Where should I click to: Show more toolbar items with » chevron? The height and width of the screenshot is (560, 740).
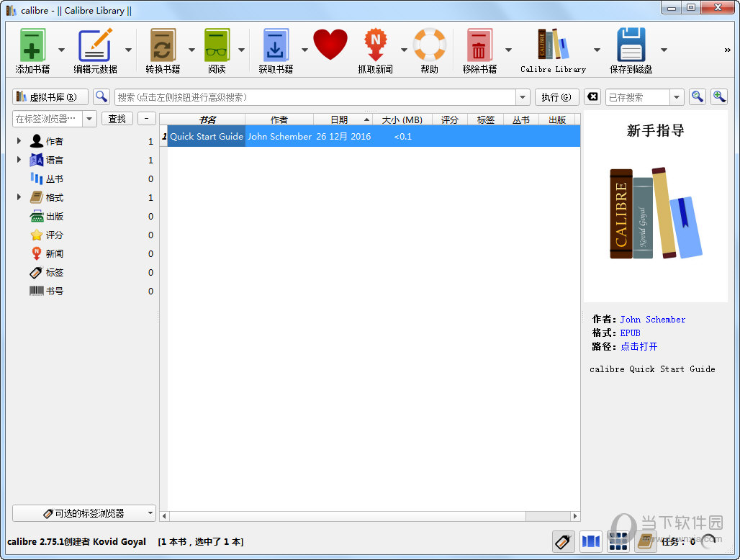click(727, 50)
